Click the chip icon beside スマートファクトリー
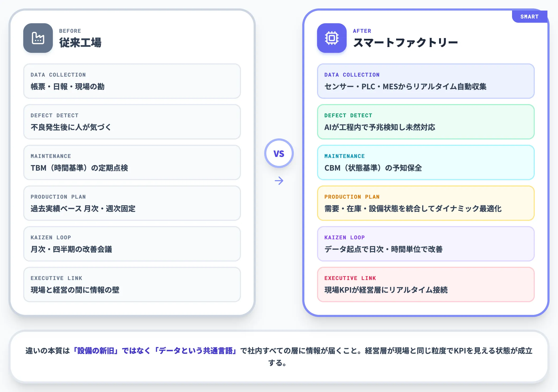The height and width of the screenshot is (392, 558). pos(332,38)
